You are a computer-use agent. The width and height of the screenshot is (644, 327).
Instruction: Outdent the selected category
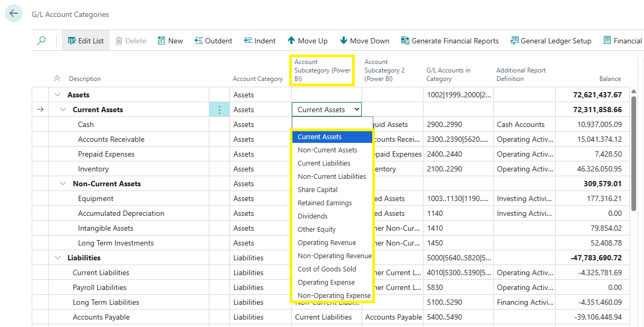pyautogui.click(x=213, y=41)
